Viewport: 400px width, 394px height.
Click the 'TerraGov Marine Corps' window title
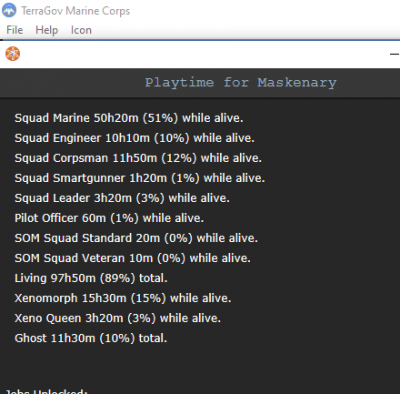[76, 11]
